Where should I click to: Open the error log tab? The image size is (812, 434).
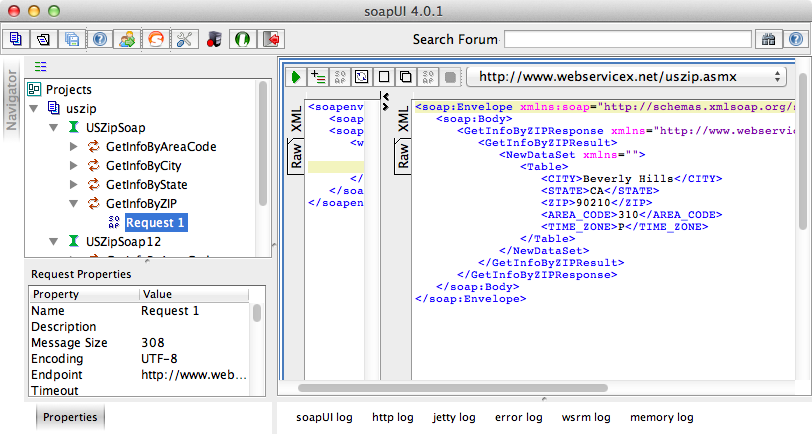coord(518,417)
